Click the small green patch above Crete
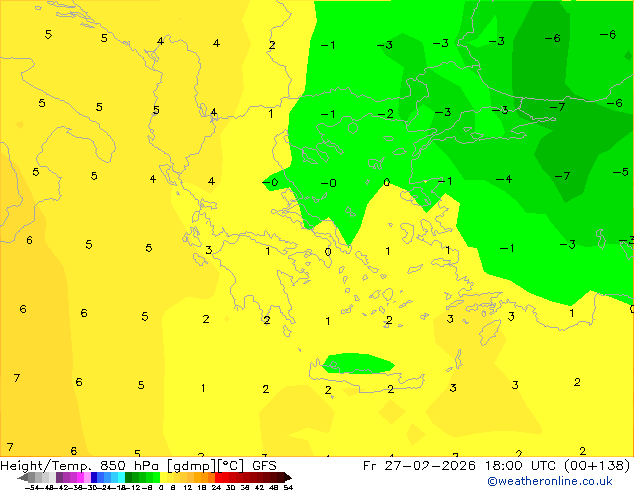Image resolution: width=634 pixels, height=490 pixels. 358,363
